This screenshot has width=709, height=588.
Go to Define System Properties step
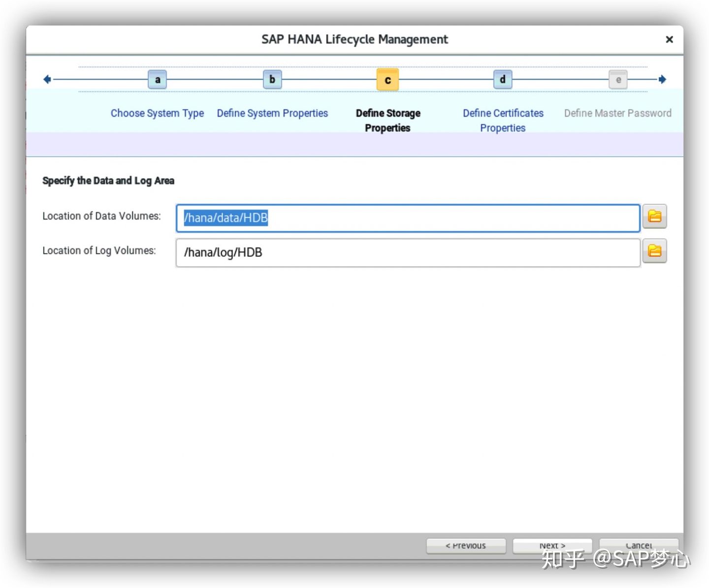coord(272,113)
